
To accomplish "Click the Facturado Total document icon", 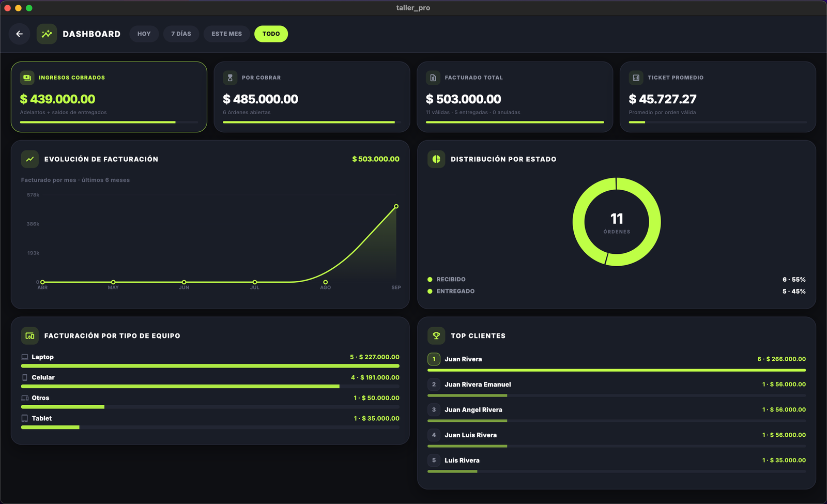I will [x=433, y=78].
